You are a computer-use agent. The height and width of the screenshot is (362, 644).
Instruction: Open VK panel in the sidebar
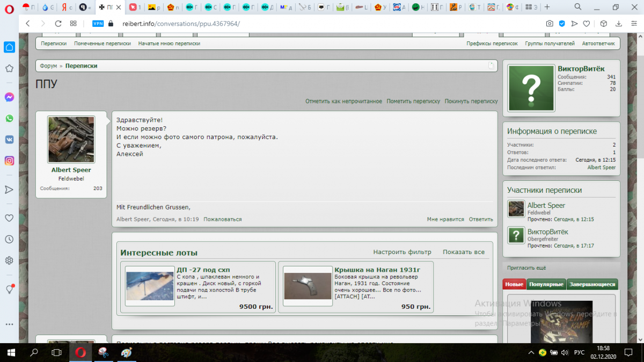[9, 139]
